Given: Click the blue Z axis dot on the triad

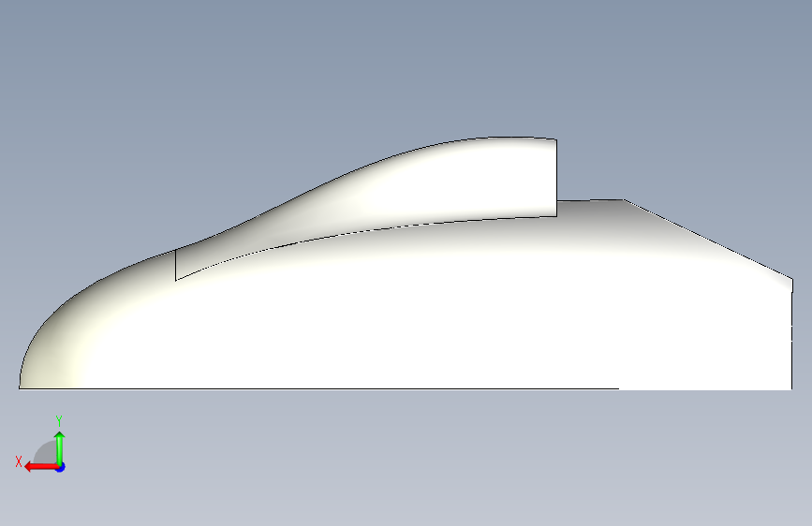Looking at the screenshot, I should [x=61, y=467].
